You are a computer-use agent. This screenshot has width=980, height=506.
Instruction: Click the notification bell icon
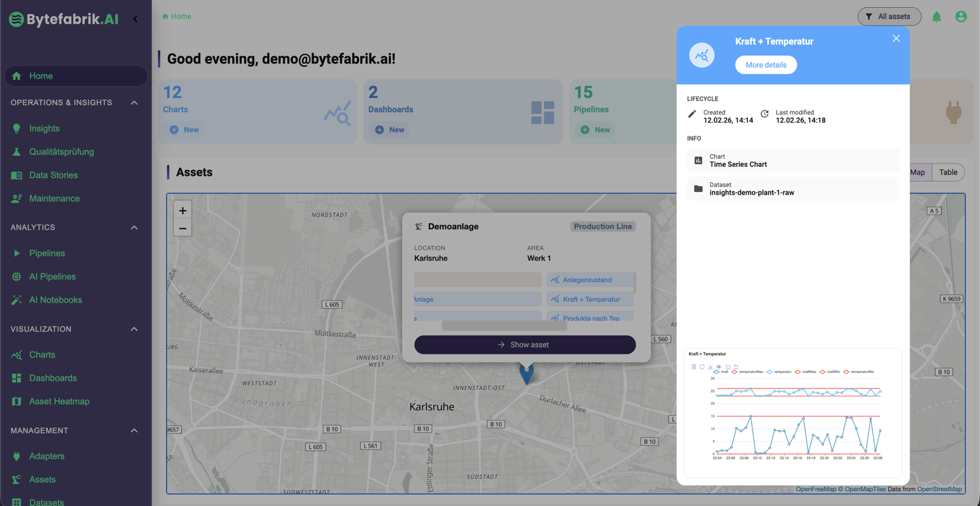click(937, 17)
